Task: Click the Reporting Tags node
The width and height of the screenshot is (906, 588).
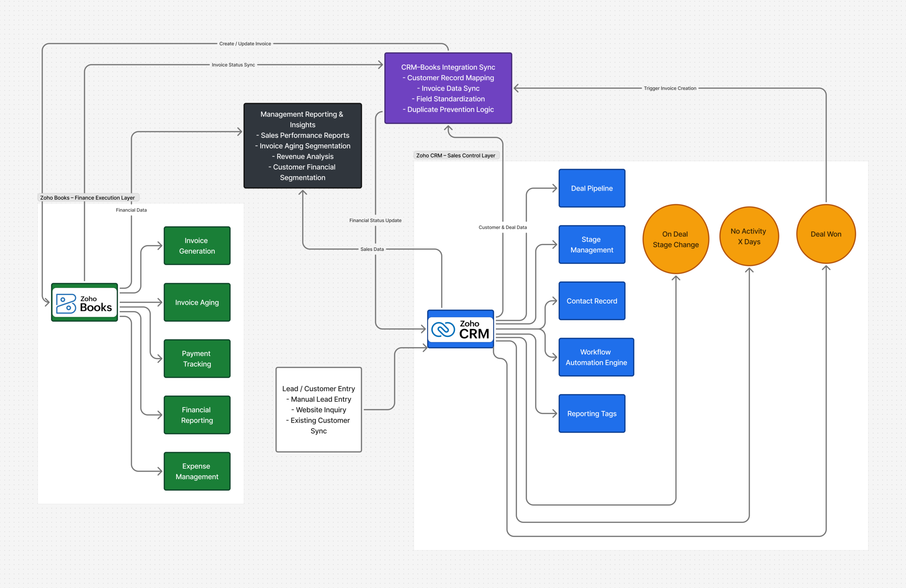Action: (592, 413)
